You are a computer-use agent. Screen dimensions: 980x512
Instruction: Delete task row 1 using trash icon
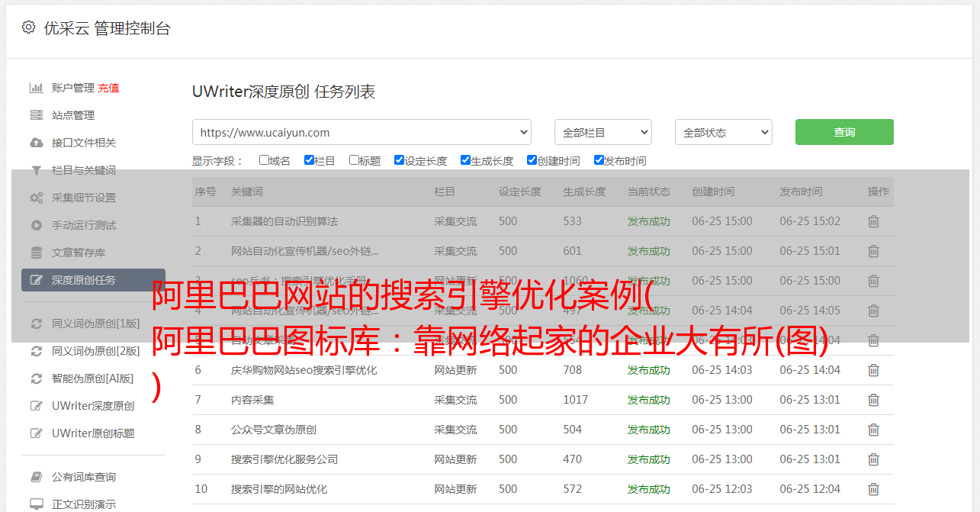873,221
